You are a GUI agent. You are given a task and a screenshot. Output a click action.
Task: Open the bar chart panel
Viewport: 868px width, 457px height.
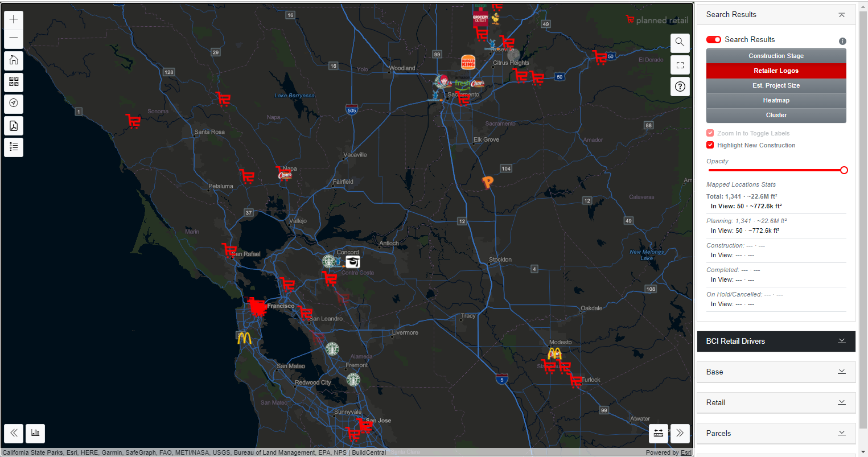click(35, 433)
